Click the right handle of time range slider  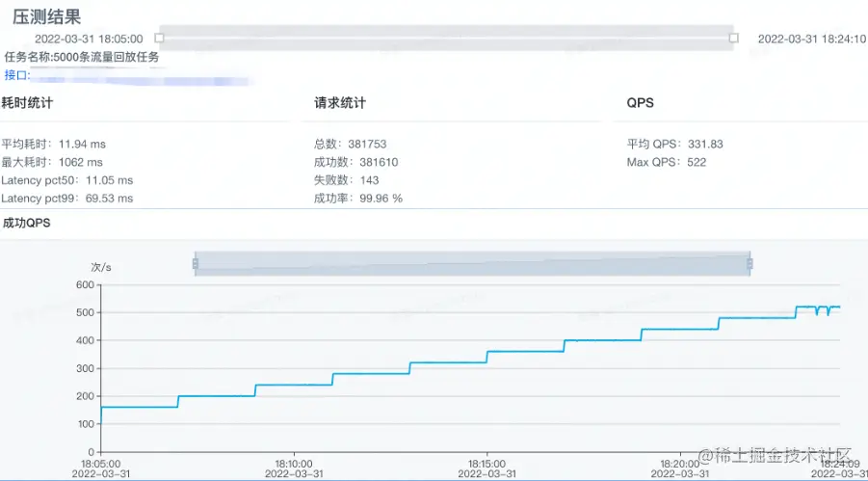click(734, 38)
